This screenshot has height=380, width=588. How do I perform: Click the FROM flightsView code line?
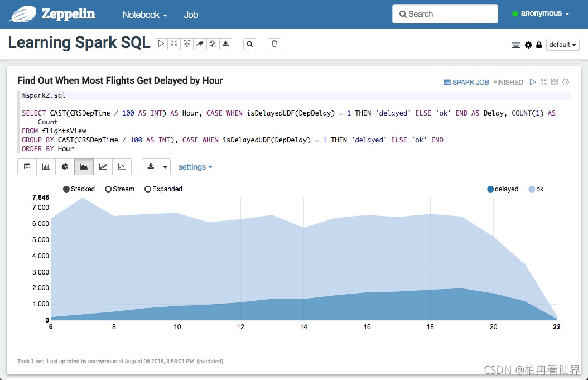point(54,131)
